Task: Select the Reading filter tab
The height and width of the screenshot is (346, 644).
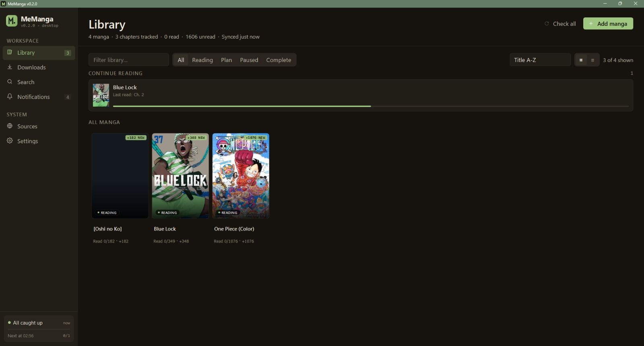Action: click(202, 60)
